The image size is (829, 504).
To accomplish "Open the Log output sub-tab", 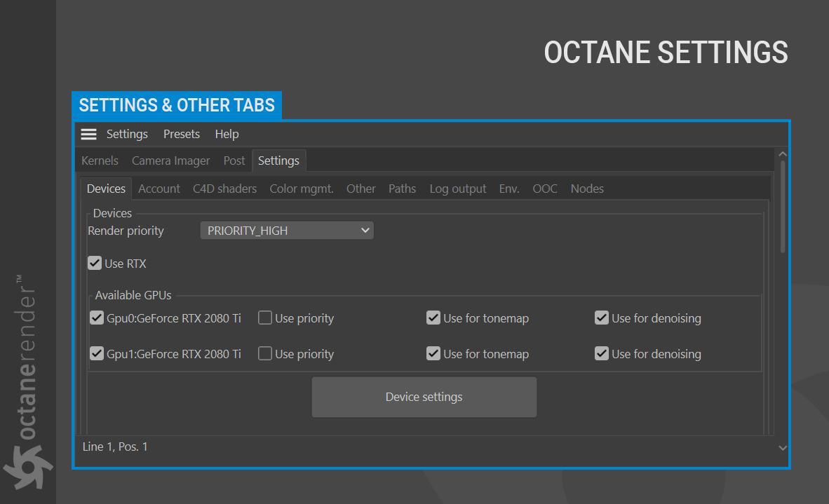I will tap(458, 189).
